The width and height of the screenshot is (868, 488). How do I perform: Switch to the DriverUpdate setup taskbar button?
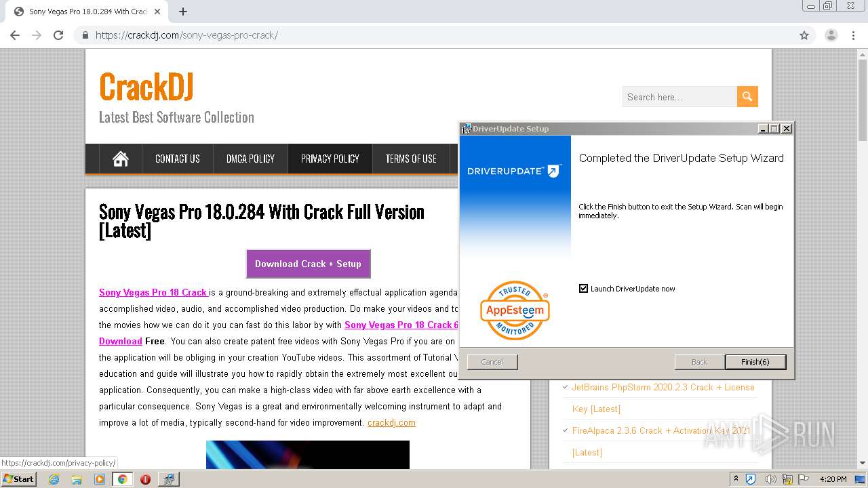point(168,479)
